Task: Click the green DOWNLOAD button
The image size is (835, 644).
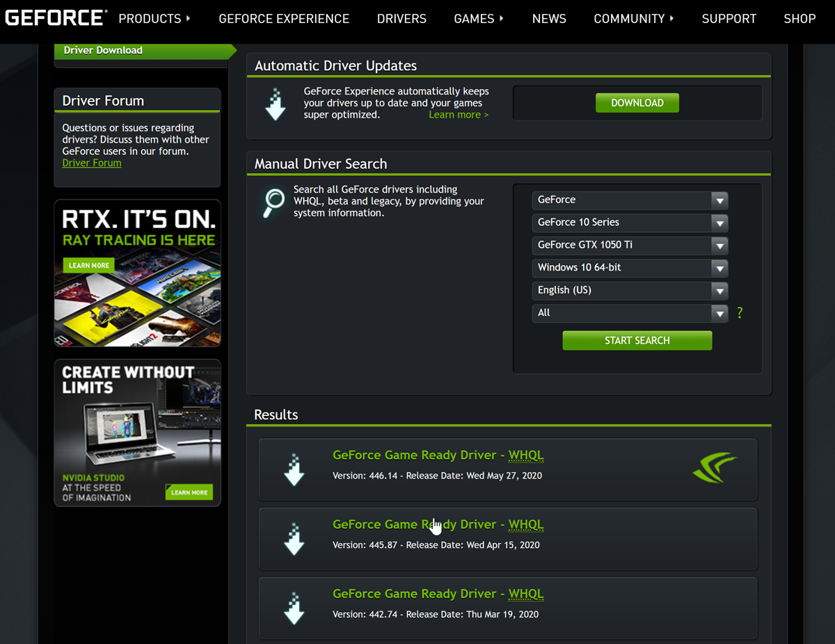Action: point(637,103)
